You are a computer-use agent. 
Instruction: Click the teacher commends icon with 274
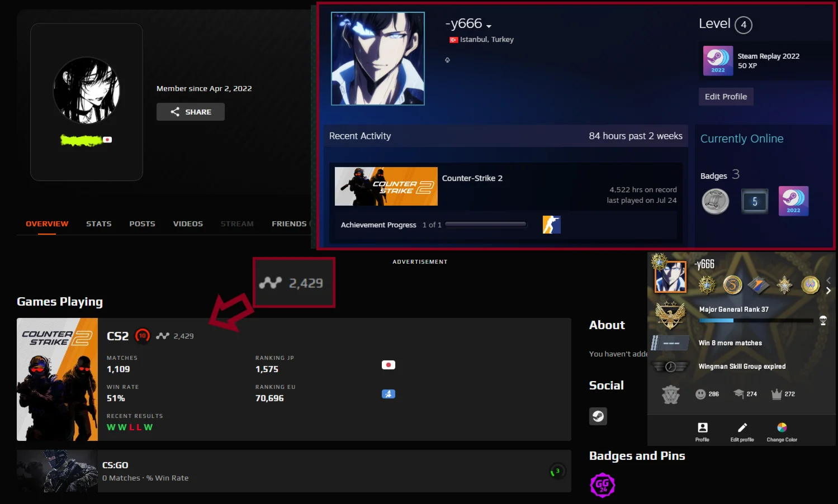[x=739, y=394]
